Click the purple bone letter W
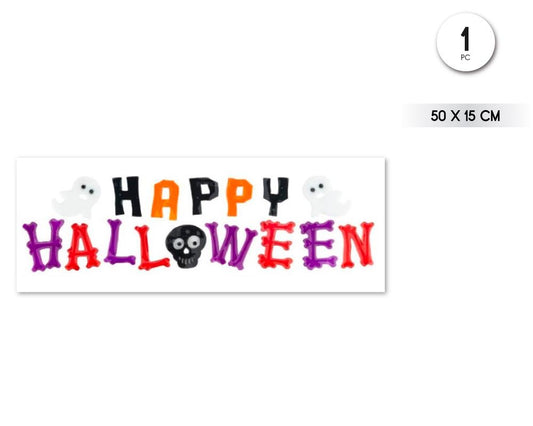 (231, 245)
